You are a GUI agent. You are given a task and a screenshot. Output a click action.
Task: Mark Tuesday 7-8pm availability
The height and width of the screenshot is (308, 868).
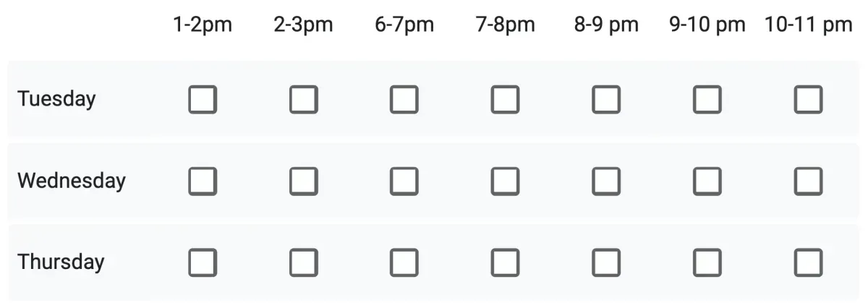coord(505,100)
